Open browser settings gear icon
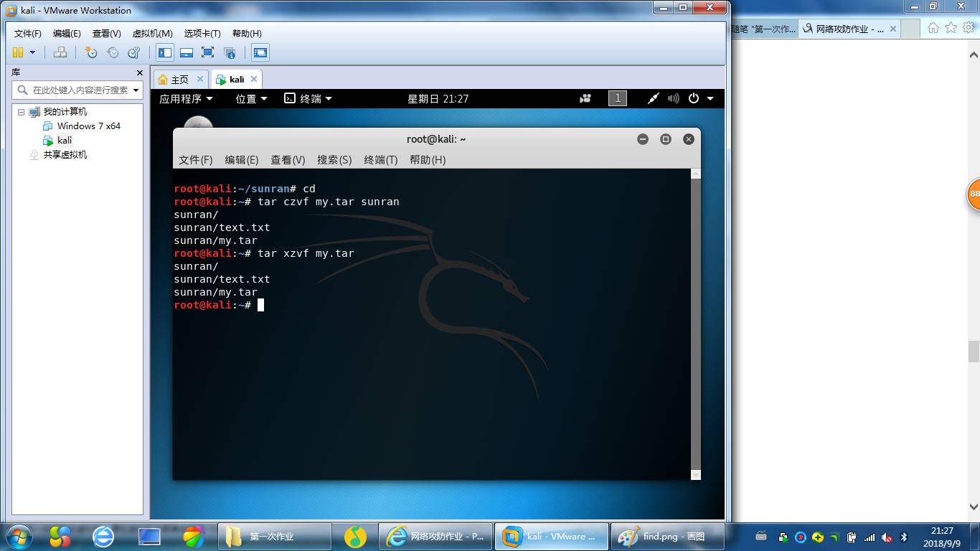The image size is (980, 551). click(x=968, y=27)
